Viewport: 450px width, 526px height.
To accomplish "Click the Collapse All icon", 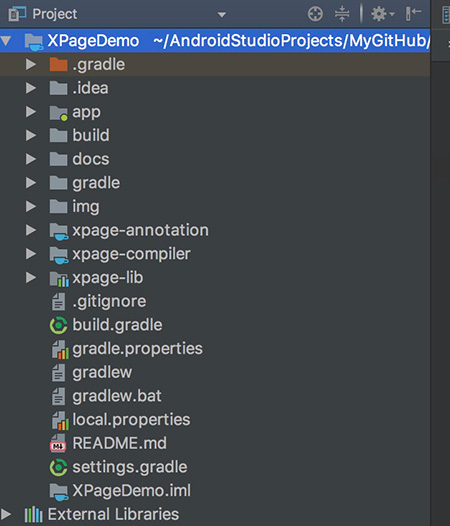I will pos(342,14).
